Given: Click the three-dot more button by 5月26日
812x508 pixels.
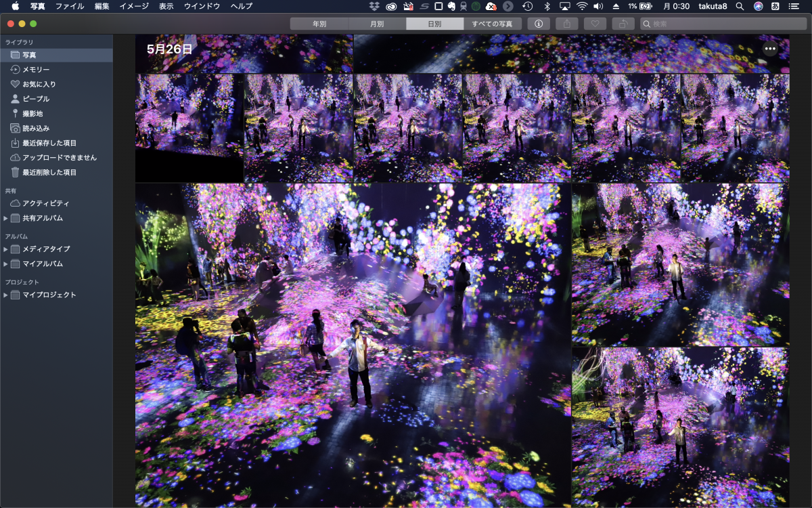Looking at the screenshot, I should 770,49.
